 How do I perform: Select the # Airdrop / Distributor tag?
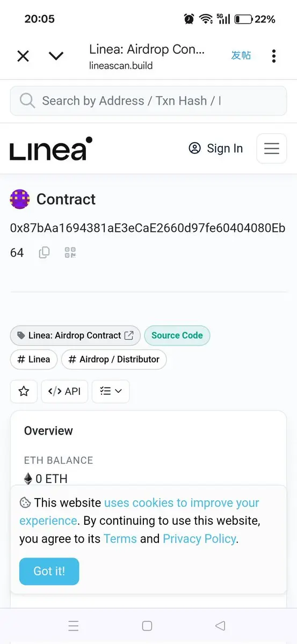(114, 360)
